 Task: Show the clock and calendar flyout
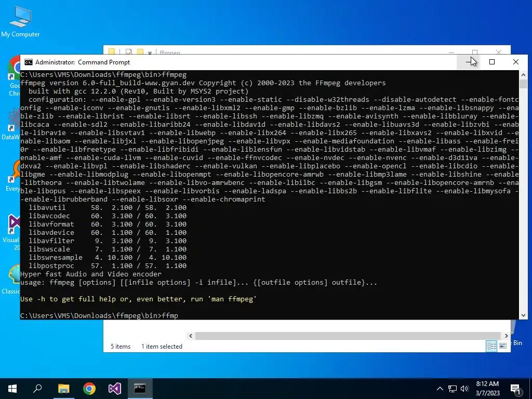tap(487, 389)
